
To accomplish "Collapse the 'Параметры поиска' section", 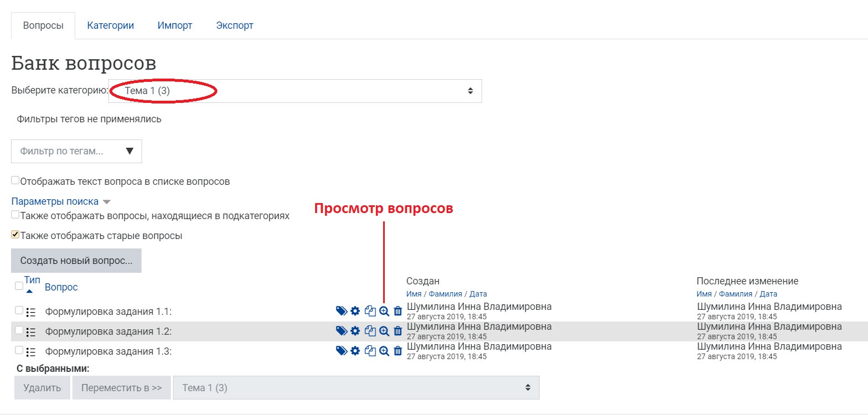I will tap(61, 201).
